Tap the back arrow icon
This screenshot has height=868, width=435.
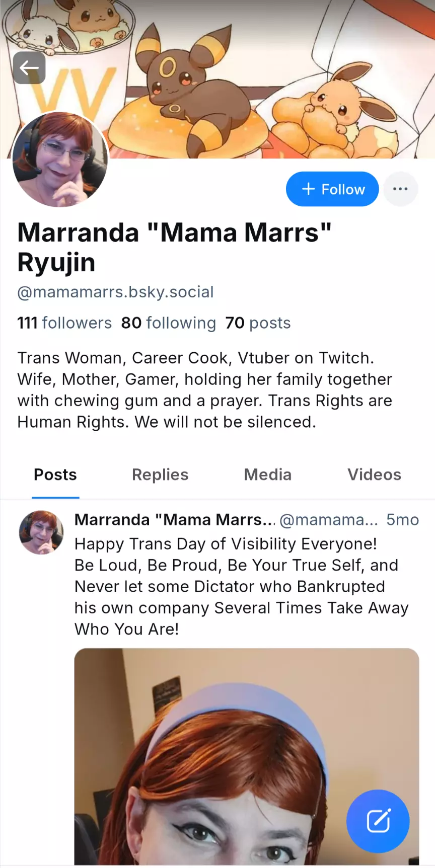point(29,67)
